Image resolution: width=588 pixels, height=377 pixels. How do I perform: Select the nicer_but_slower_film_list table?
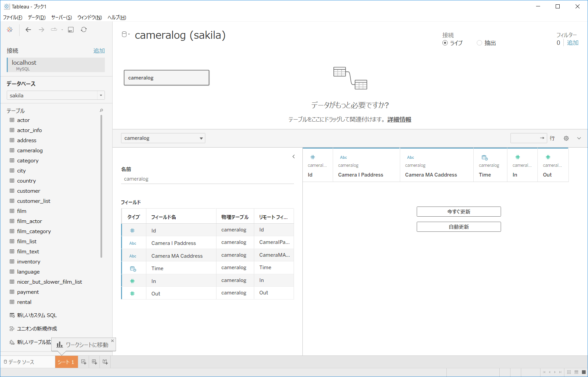(x=50, y=282)
